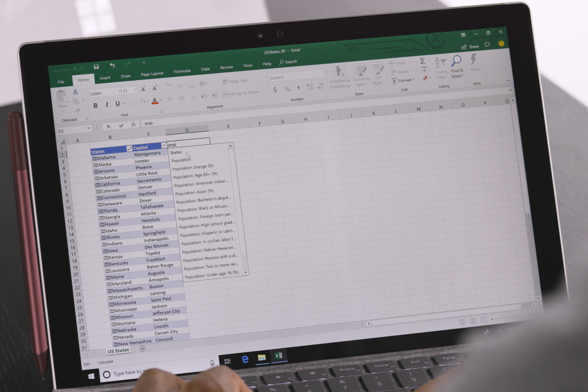Switch to the Insert tab
The width and height of the screenshot is (588, 392).
(x=105, y=78)
